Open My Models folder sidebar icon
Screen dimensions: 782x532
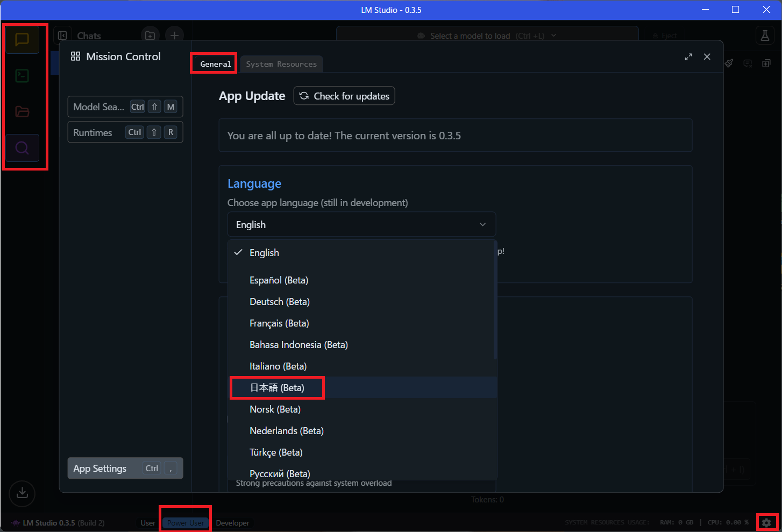[x=22, y=112]
